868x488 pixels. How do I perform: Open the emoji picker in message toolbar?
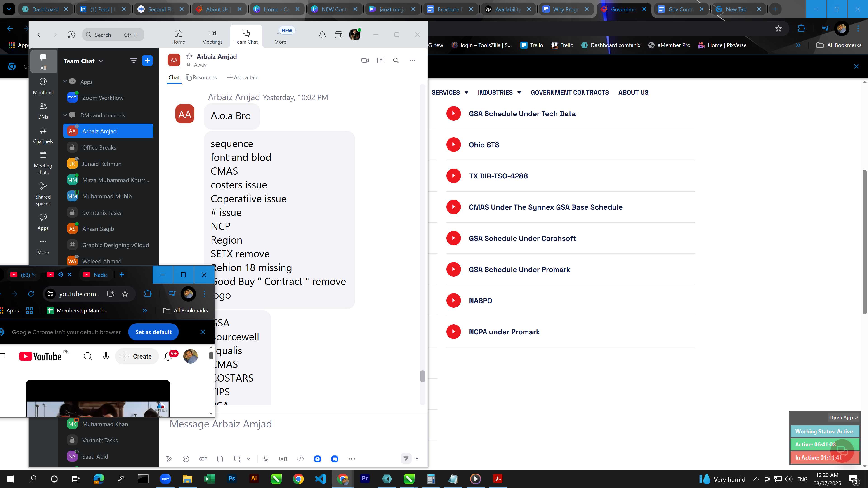click(186, 459)
